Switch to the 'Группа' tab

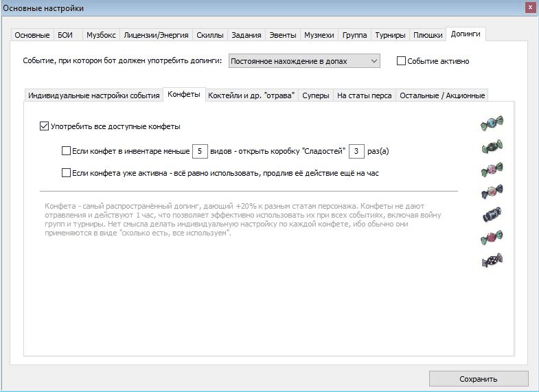(354, 35)
